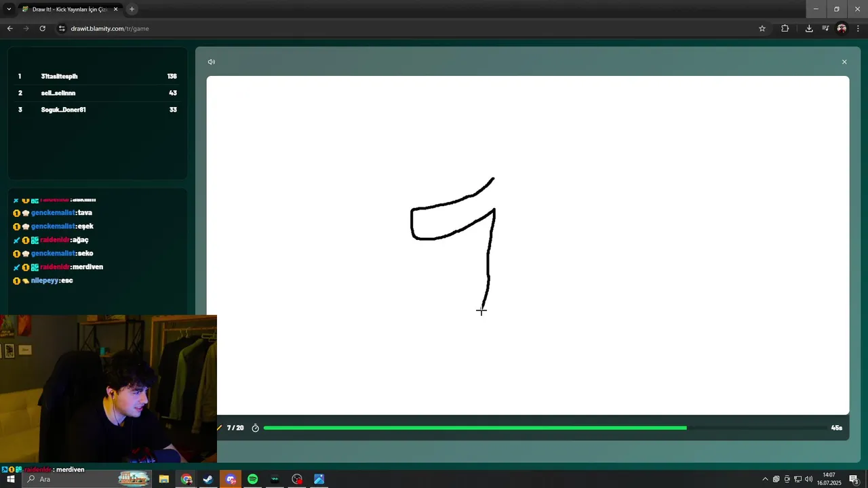Click the chat message 'eşek'
The height and width of the screenshot is (488, 868).
[x=85, y=226]
